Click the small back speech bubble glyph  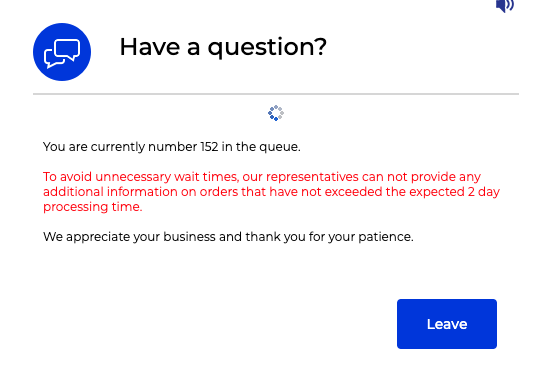(52, 59)
